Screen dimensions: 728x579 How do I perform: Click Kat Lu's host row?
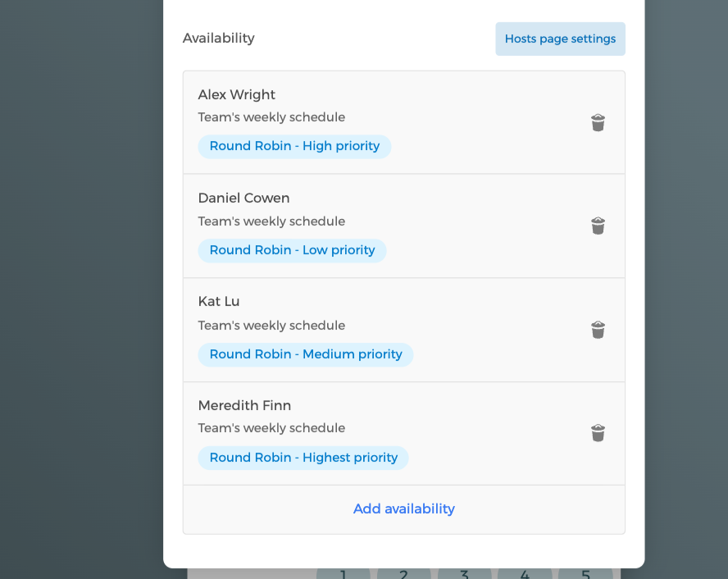[271, 325]
